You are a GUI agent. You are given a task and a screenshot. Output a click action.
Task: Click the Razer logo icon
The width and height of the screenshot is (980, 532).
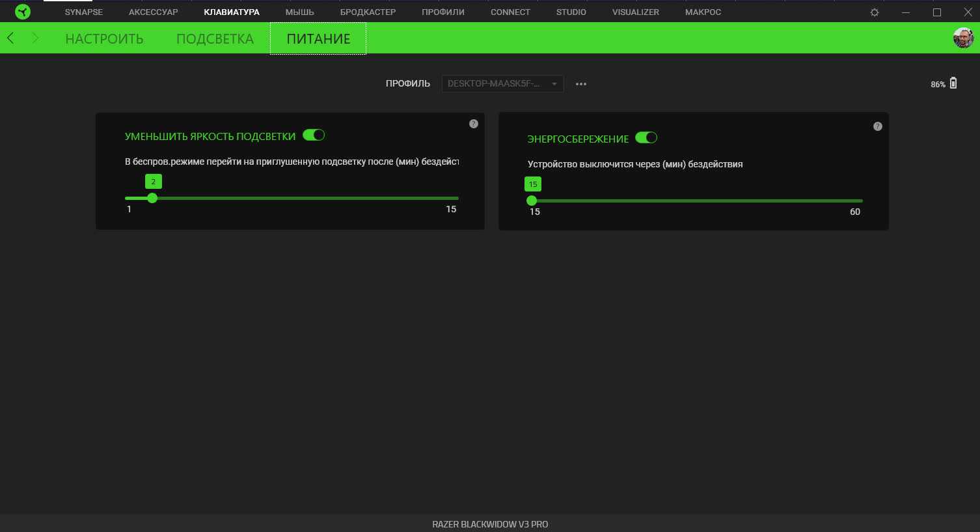coord(23,12)
